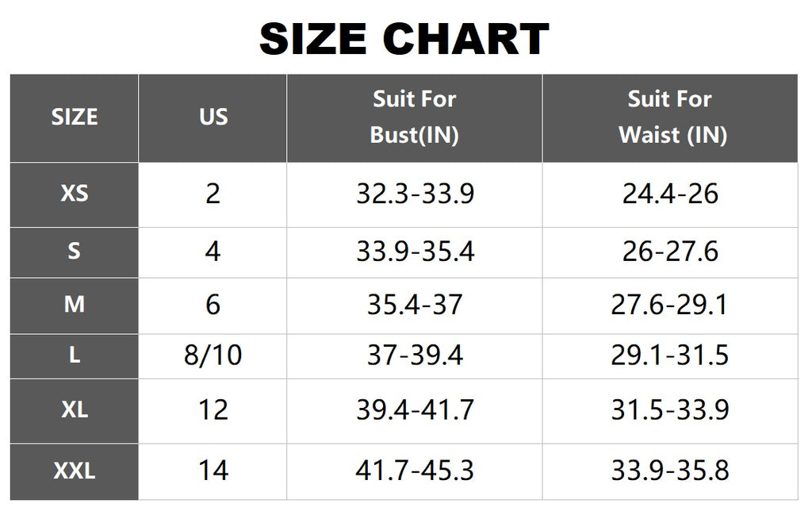Image resolution: width=812 pixels, height=511 pixels.
Task: Click the SIZE column header
Action: [75, 117]
